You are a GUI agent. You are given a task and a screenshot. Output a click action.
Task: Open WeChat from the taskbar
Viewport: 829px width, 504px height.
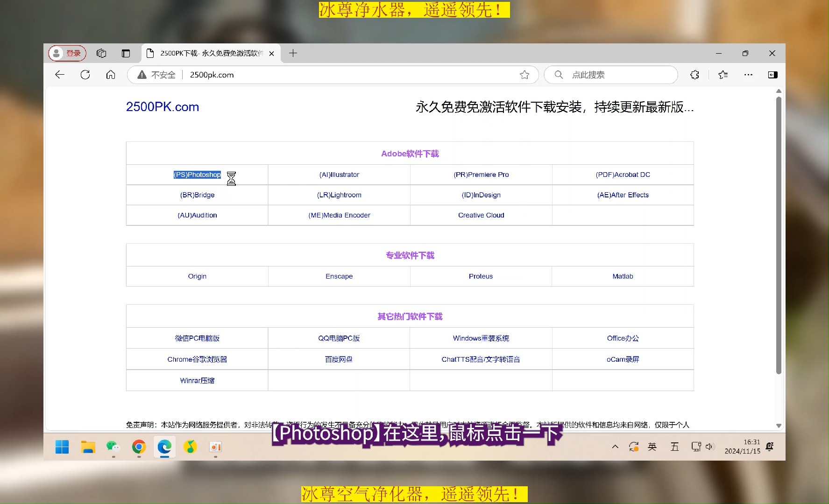click(113, 447)
